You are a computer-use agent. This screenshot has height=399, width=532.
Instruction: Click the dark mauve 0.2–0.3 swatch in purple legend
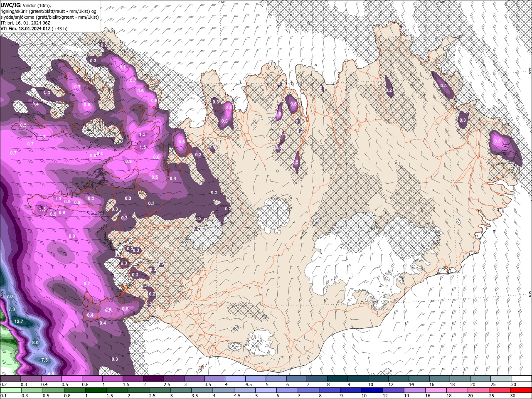pyautogui.click(x=10, y=379)
